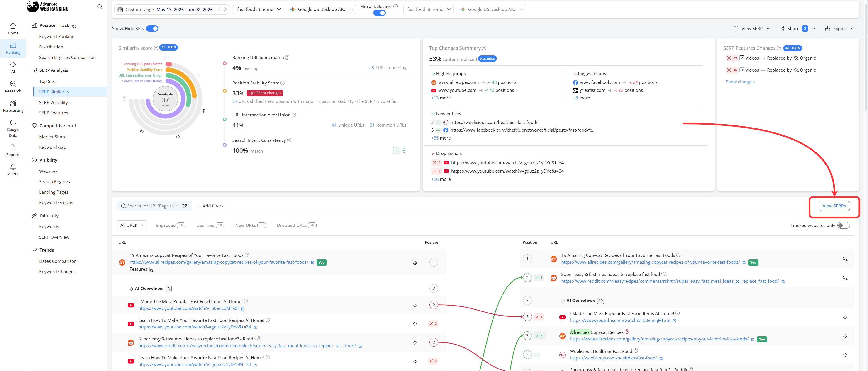Open external link for weelicious right URL
Image resolution: width=868 pixels, height=371 pixels.
[661, 359]
